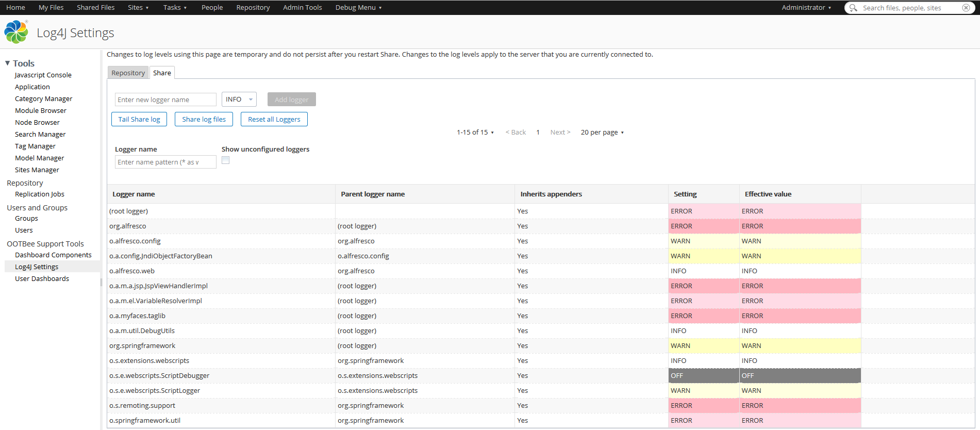
Task: Select the Share tab
Action: click(x=162, y=73)
